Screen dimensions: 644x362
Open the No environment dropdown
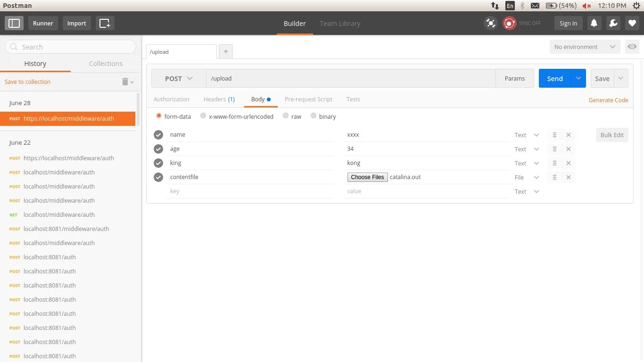tap(585, 47)
